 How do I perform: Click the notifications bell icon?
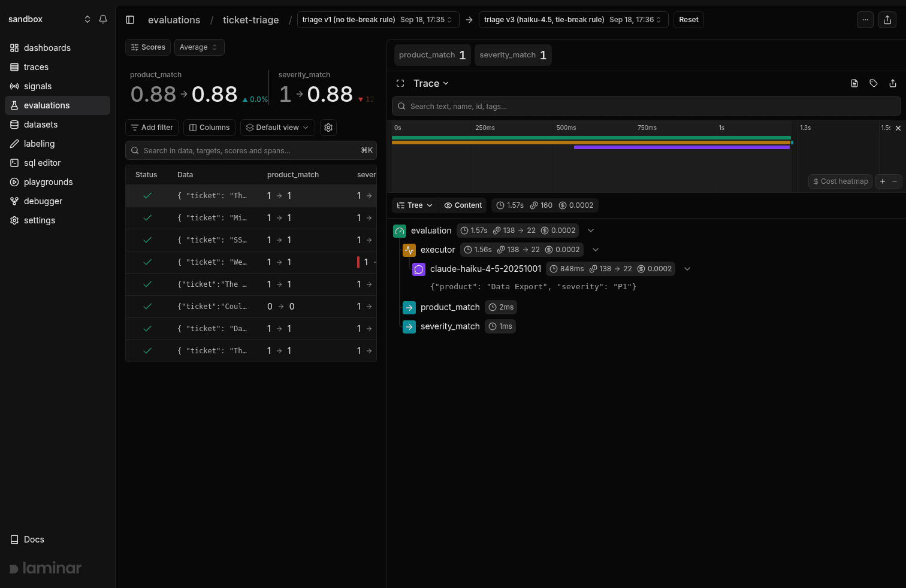coord(103,19)
